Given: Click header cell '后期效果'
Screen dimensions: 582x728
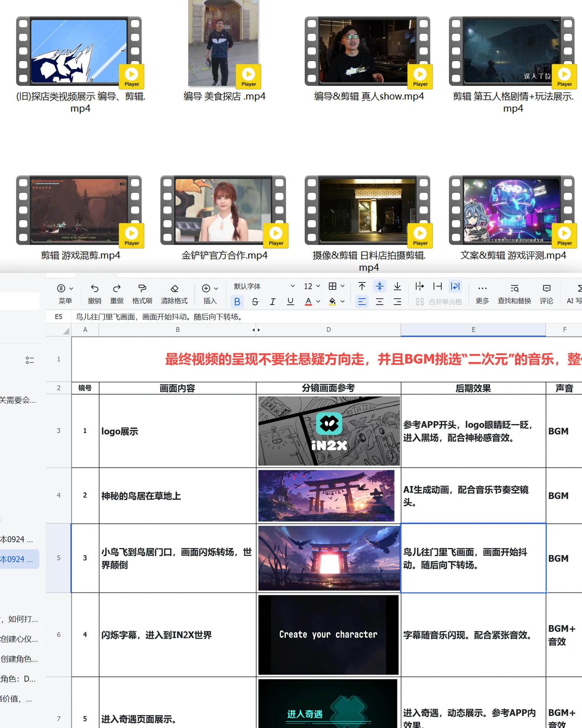Looking at the screenshot, I should 473,388.
